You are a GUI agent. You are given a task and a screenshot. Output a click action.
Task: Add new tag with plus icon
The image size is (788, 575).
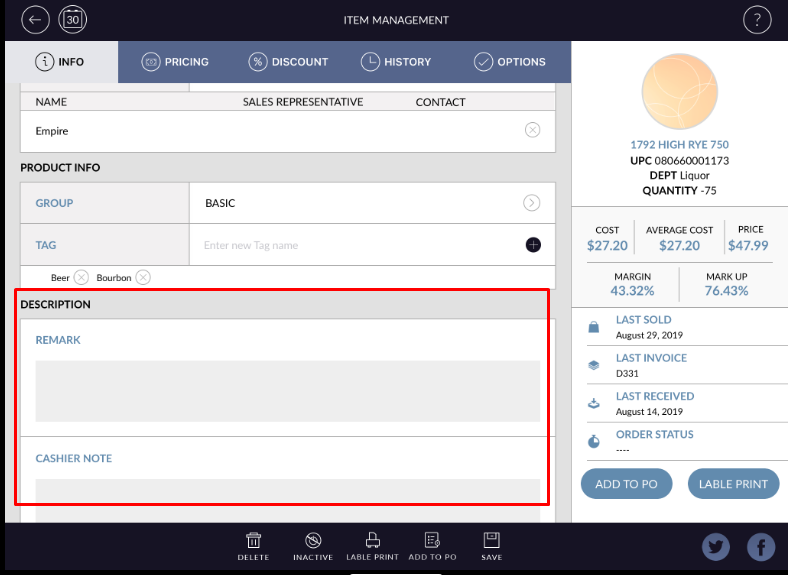pyautogui.click(x=533, y=245)
